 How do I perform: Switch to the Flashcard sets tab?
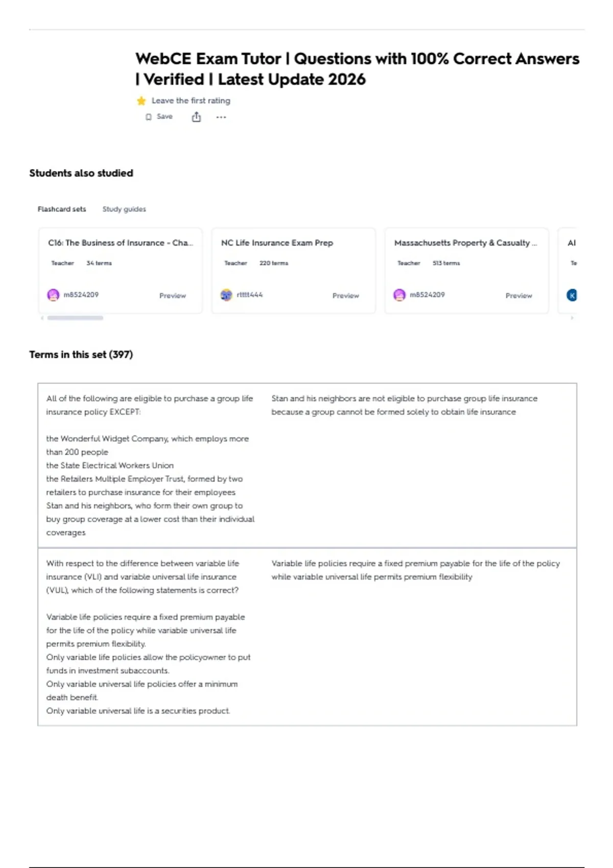click(x=62, y=209)
